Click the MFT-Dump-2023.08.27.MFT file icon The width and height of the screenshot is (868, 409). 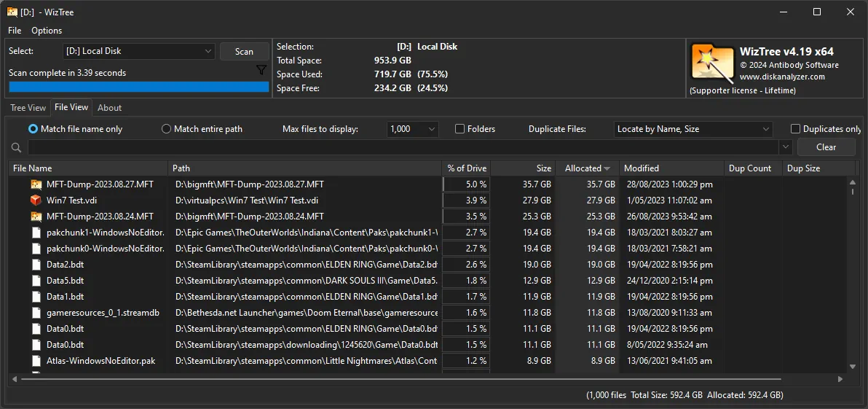[x=36, y=184]
